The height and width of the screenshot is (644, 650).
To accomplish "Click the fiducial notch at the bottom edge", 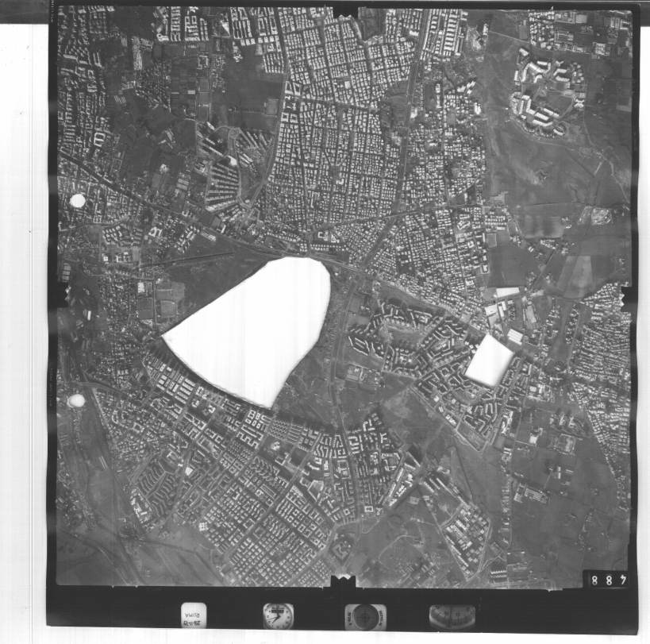I will click(x=343, y=582).
